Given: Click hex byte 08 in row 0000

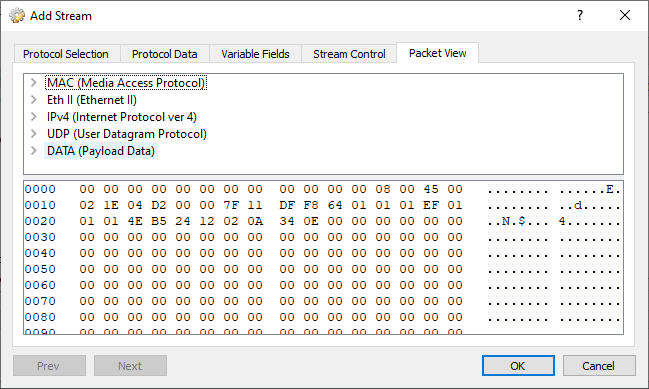Looking at the screenshot, I should [383, 189].
